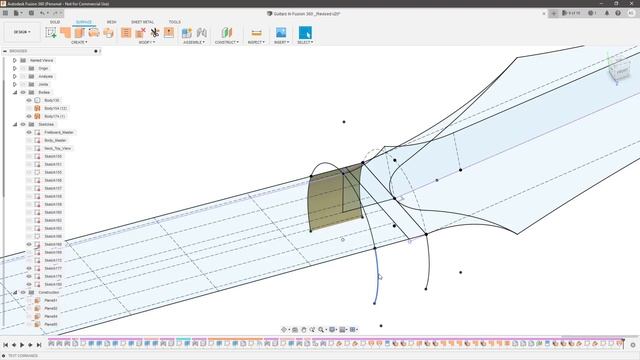Viewport: 640px width, 360px height.
Task: Show the Neck_Top_View sketch
Action: [29, 148]
